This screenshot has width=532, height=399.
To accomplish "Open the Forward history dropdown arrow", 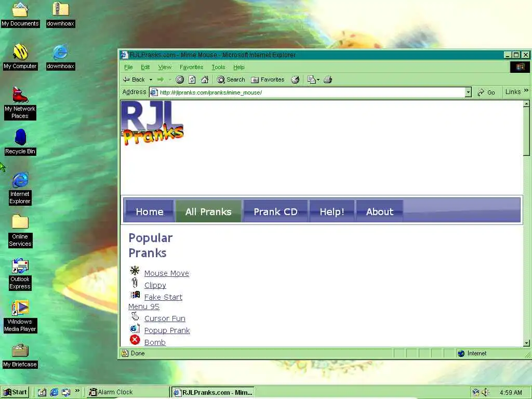I will coord(170,79).
